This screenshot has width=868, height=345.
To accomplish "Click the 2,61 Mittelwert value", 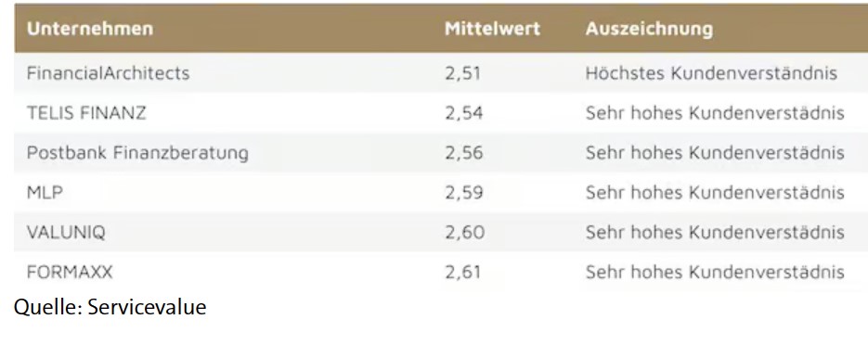I will (463, 273).
